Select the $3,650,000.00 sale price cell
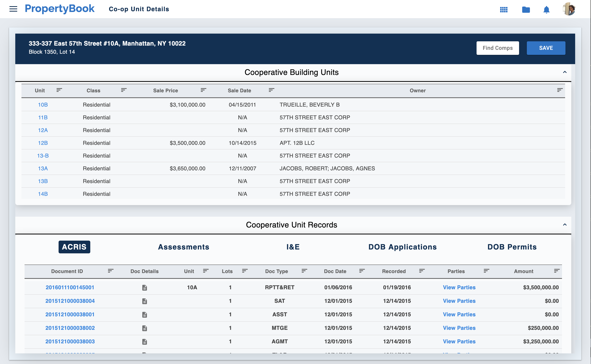 click(188, 169)
